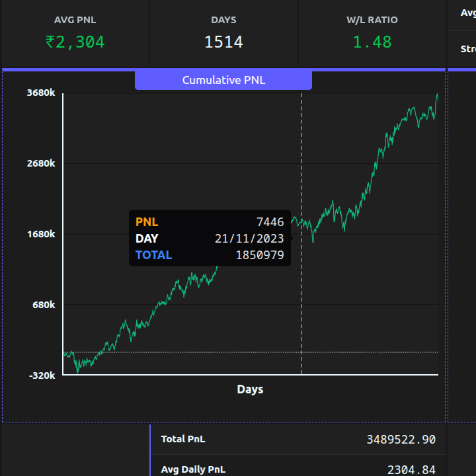The image size is (476, 476).
Task: Select the Total PnL table row
Action: (x=298, y=439)
